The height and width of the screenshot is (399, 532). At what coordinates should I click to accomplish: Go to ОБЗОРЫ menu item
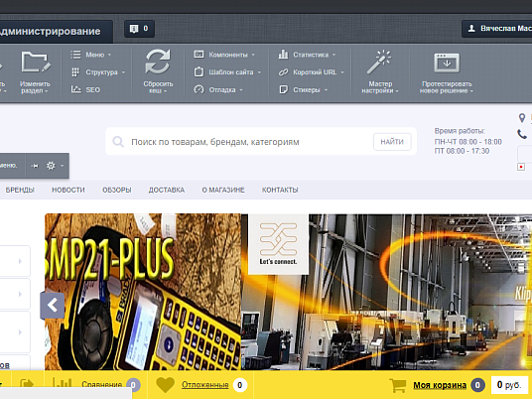pyautogui.click(x=117, y=190)
